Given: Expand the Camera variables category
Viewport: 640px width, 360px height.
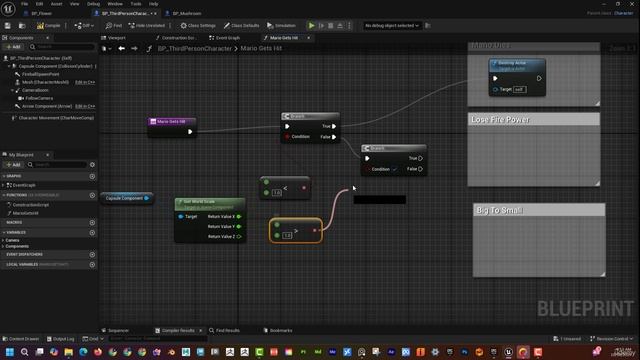Looking at the screenshot, I should click(x=3, y=241).
